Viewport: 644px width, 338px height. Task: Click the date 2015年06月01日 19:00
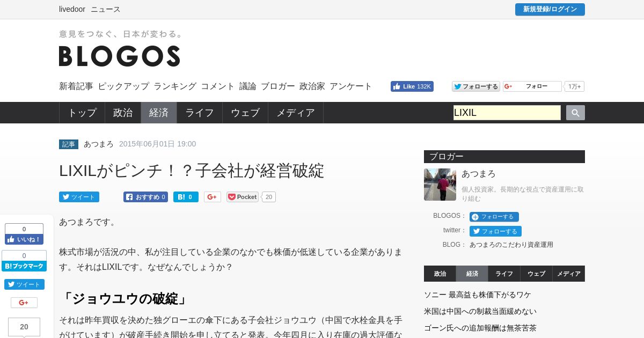click(158, 144)
